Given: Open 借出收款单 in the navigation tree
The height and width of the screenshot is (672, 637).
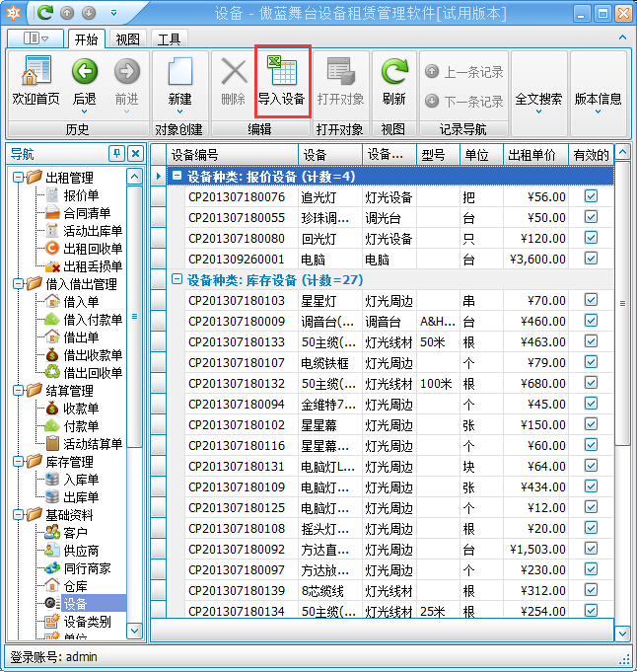Looking at the screenshot, I should pos(93,355).
